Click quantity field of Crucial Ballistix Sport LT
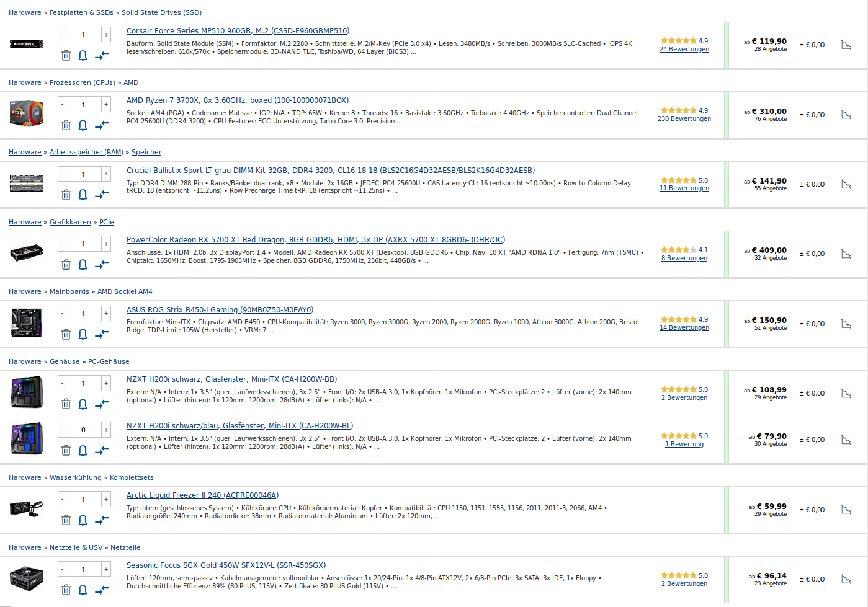Screen dimensions: 868x607 [x=84, y=174]
